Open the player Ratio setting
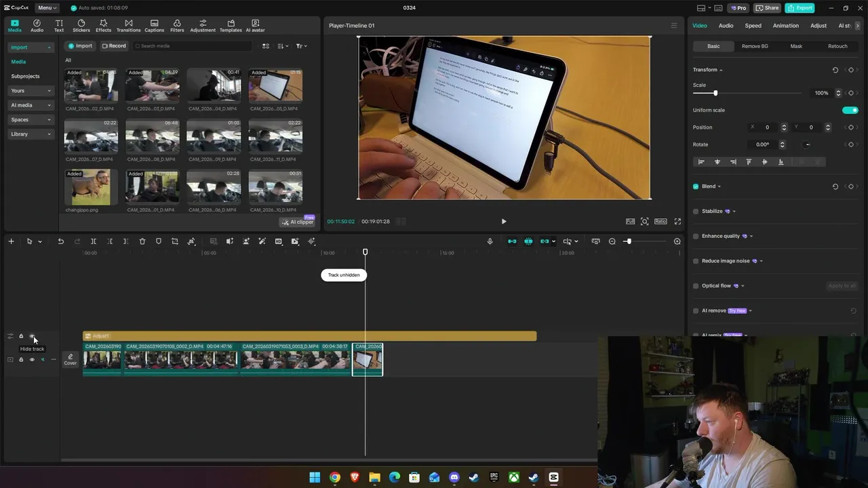The height and width of the screenshot is (488, 868). 660,222
